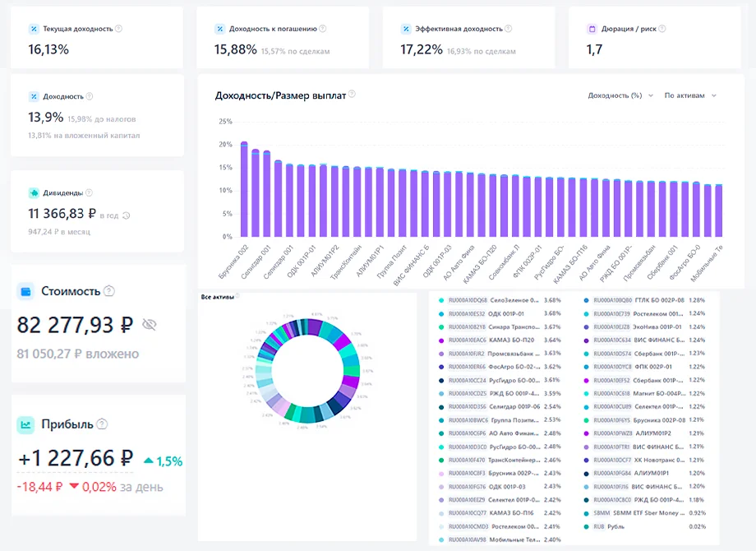Select the Синара Транспо... legend row

coord(500,326)
